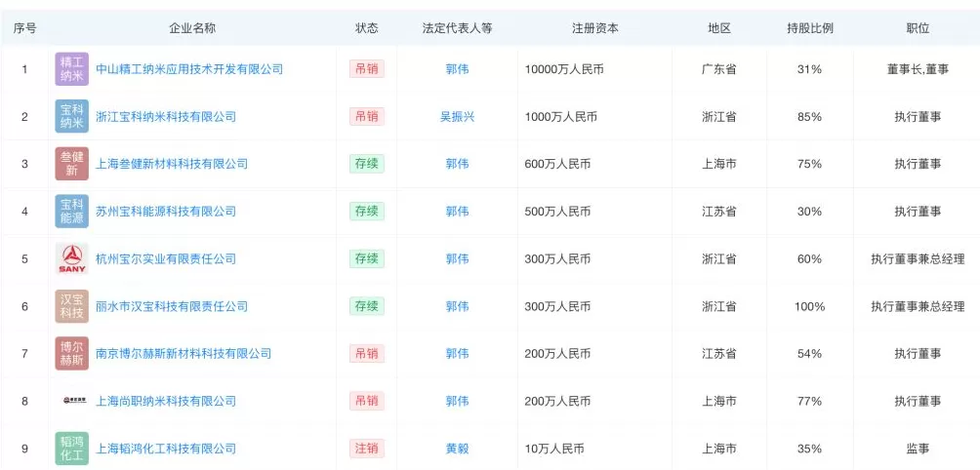
Task: Open 杭州宝尔实业有限责任公司 company link
Action: click(x=166, y=259)
